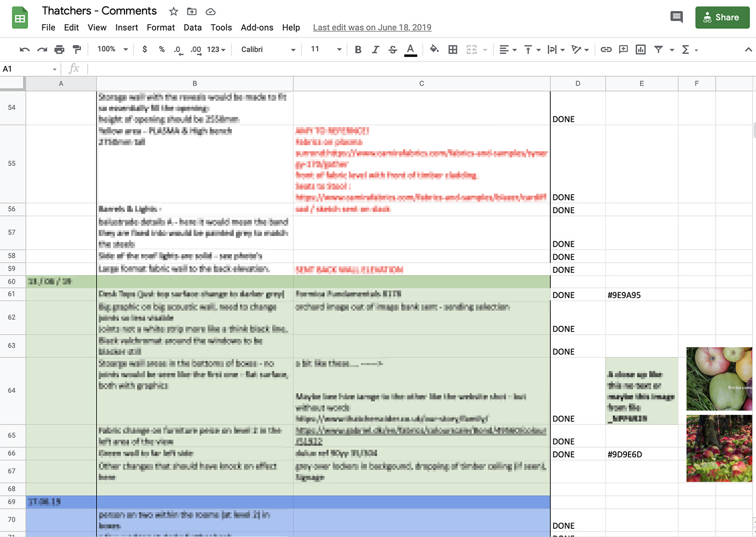Open 'Last edit was on June 18, 2019' link
The image size is (756, 537).
tap(372, 27)
